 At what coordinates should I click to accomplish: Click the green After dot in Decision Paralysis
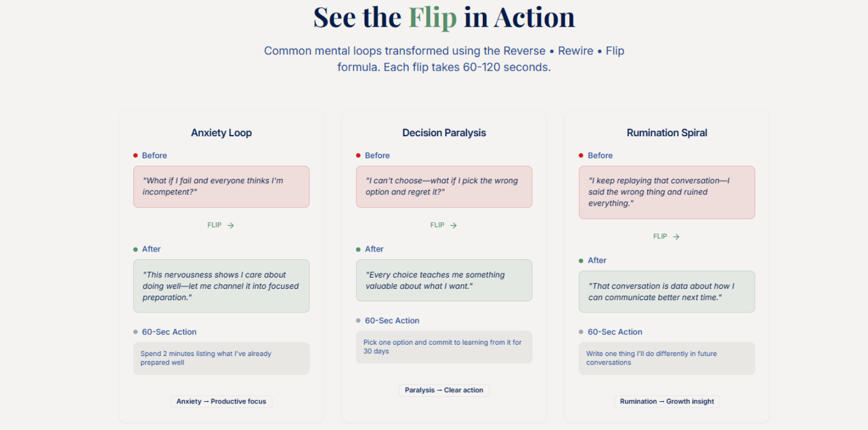point(359,249)
